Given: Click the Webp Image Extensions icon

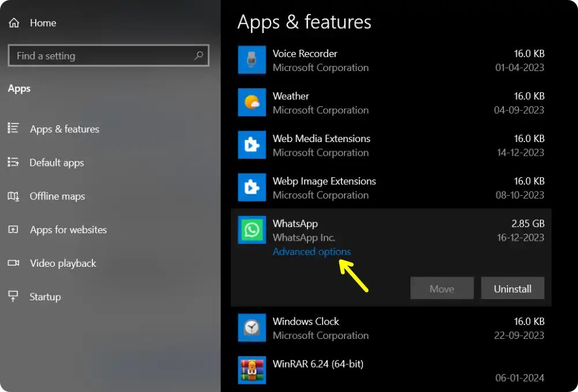Looking at the screenshot, I should [251, 188].
